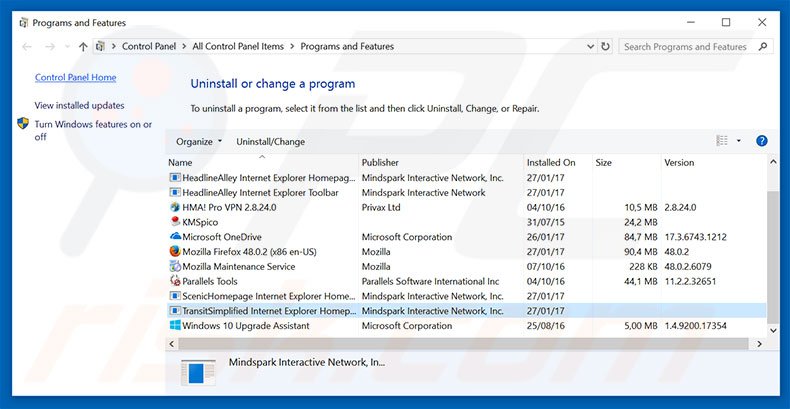Open the help question mark icon
The width and height of the screenshot is (790, 409).
pos(762,141)
